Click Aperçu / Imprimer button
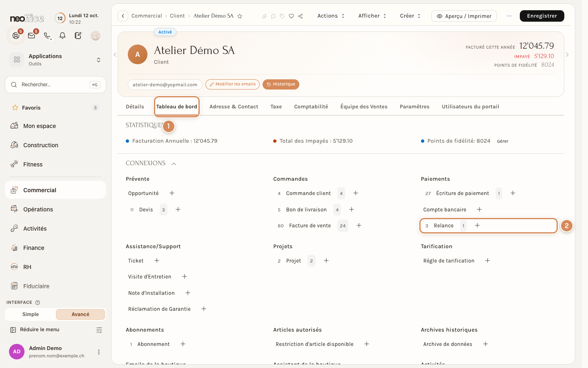Viewport: 588px width, 368px height. pyautogui.click(x=464, y=16)
